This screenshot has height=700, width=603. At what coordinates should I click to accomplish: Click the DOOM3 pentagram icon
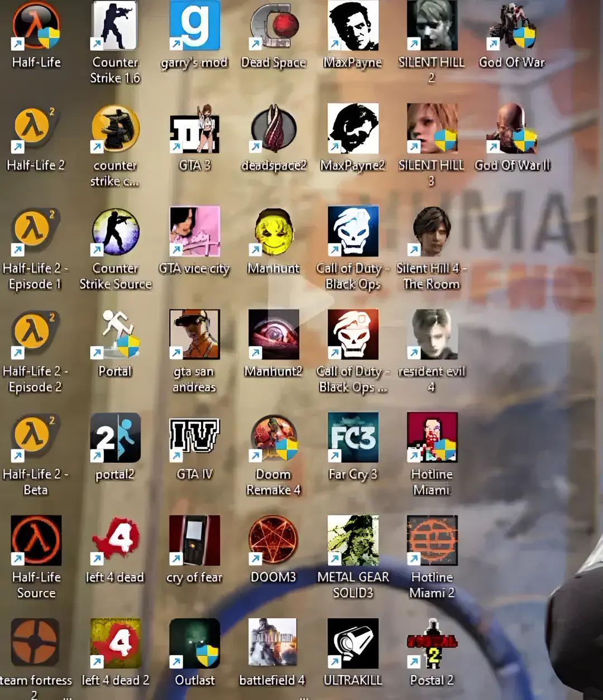(x=274, y=540)
